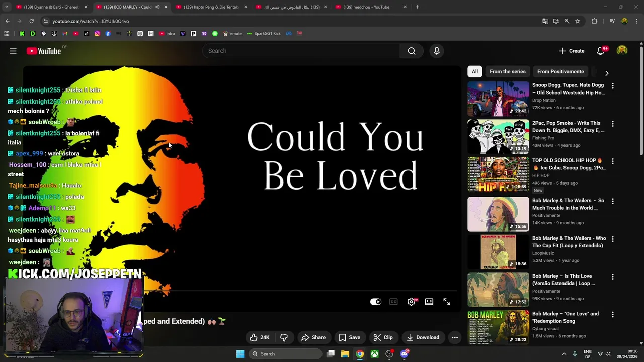This screenshot has height=362, width=644.
Task: Open options for Who The Cap Fit video
Action: [x=612, y=239]
